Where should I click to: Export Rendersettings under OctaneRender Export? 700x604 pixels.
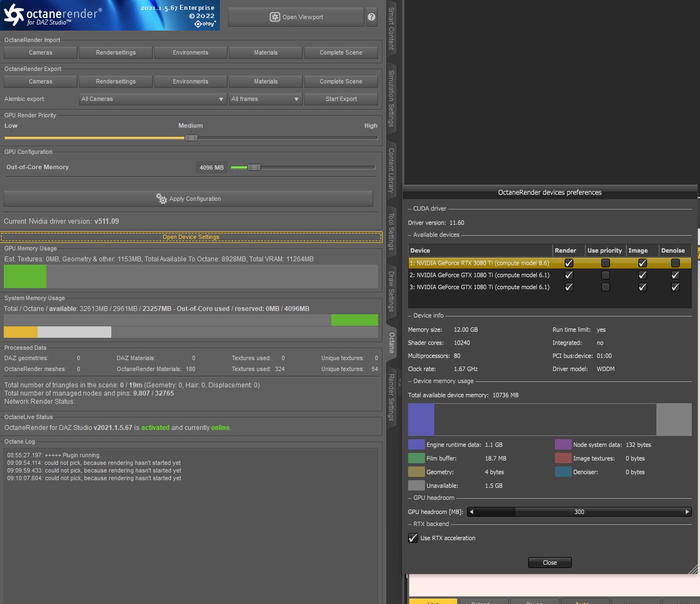(116, 81)
